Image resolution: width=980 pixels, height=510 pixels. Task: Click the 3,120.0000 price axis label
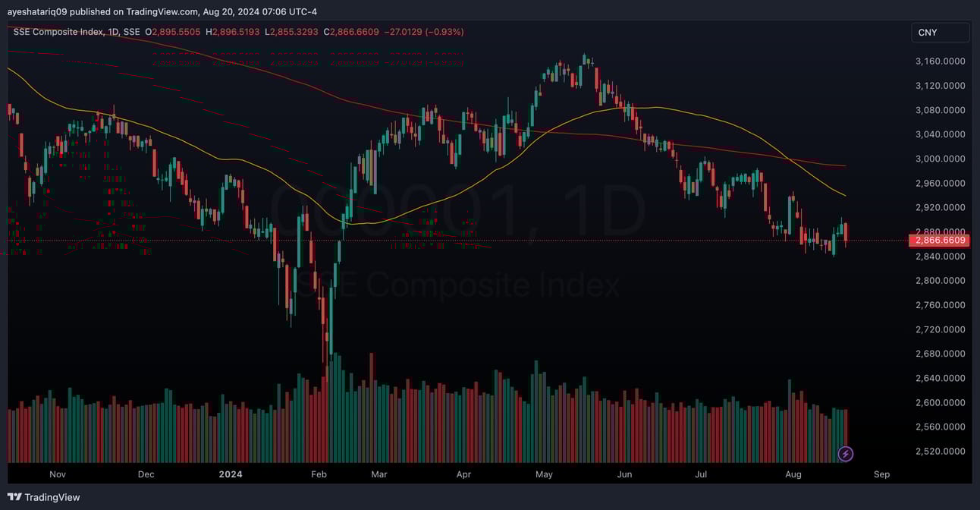940,86
